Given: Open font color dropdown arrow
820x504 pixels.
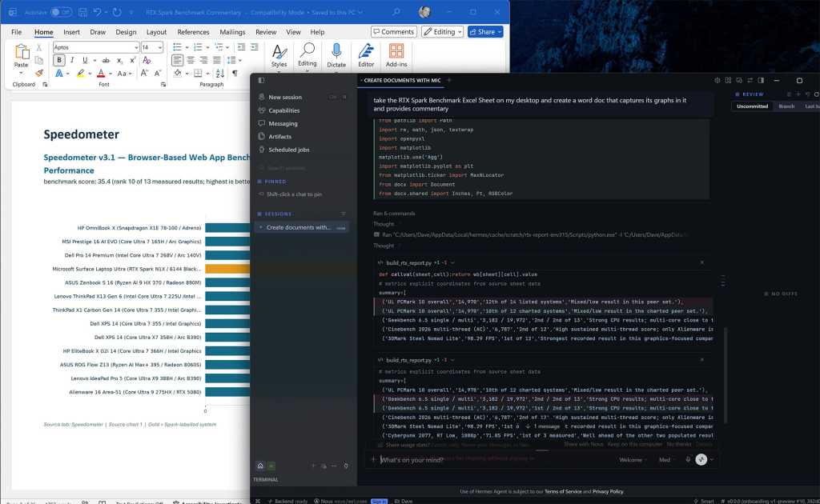Looking at the screenshot, I should point(111,74).
